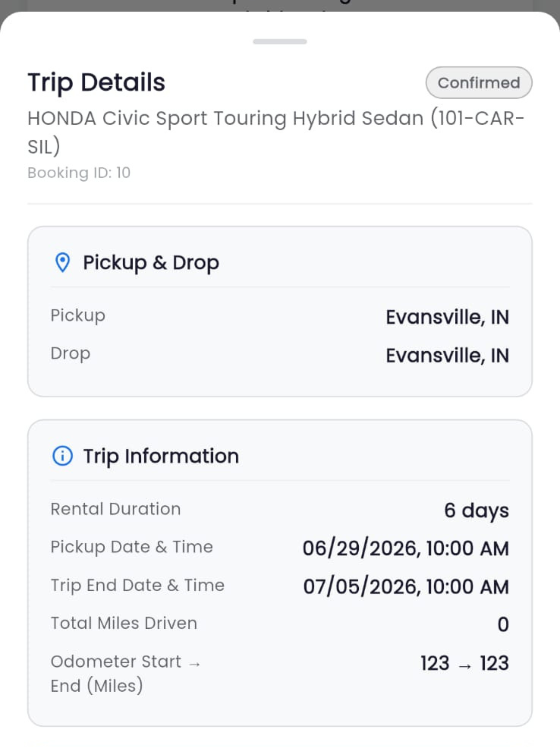Tap the HONDA Civic Sport Touring vehicle name
The height and width of the screenshot is (747, 560).
coord(276,132)
